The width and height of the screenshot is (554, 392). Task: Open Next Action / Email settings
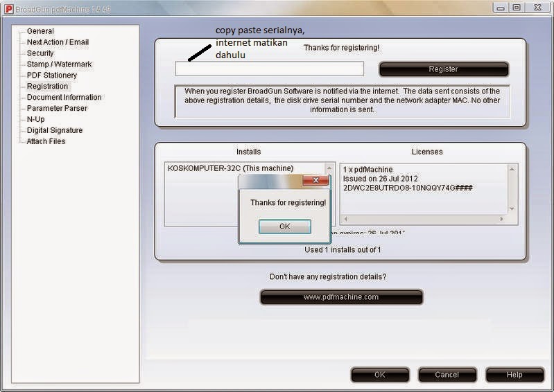pos(58,42)
